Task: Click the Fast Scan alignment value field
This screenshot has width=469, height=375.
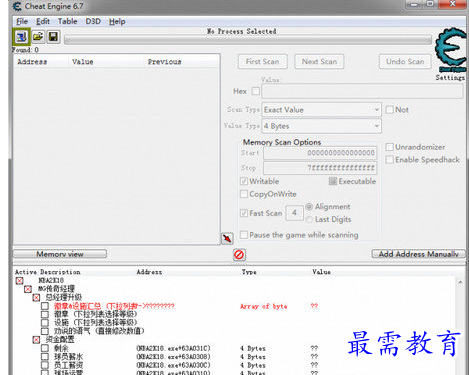Action: click(294, 213)
